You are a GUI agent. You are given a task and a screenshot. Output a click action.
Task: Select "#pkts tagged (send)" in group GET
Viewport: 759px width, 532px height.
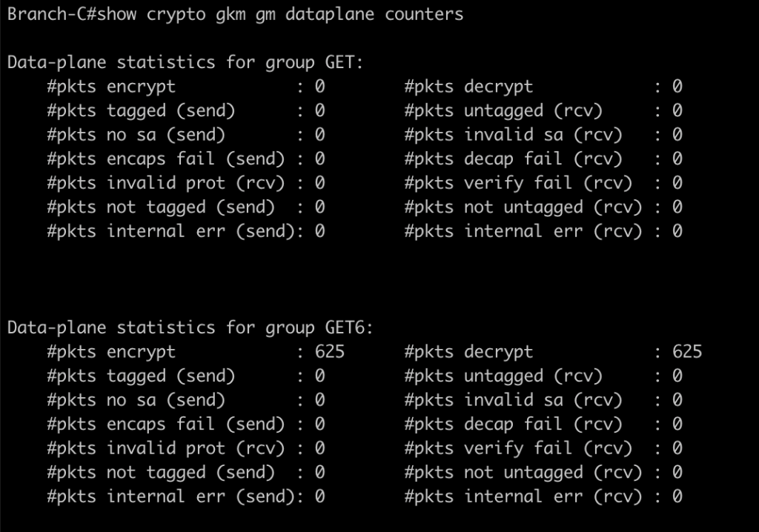coord(141,110)
